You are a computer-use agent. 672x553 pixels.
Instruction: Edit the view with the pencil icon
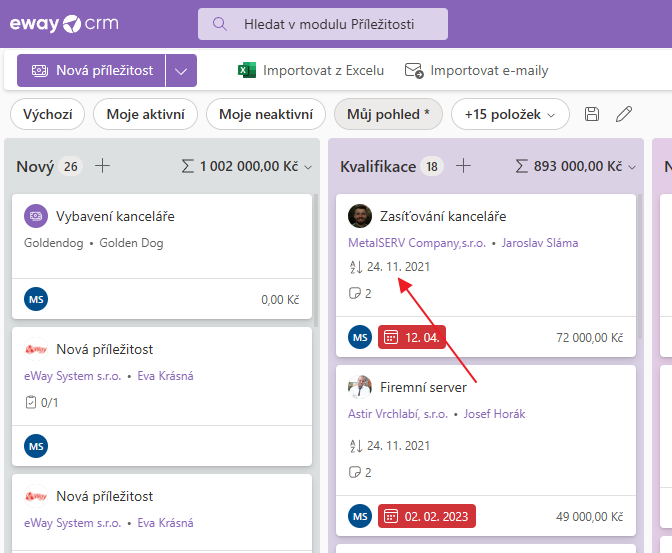624,114
